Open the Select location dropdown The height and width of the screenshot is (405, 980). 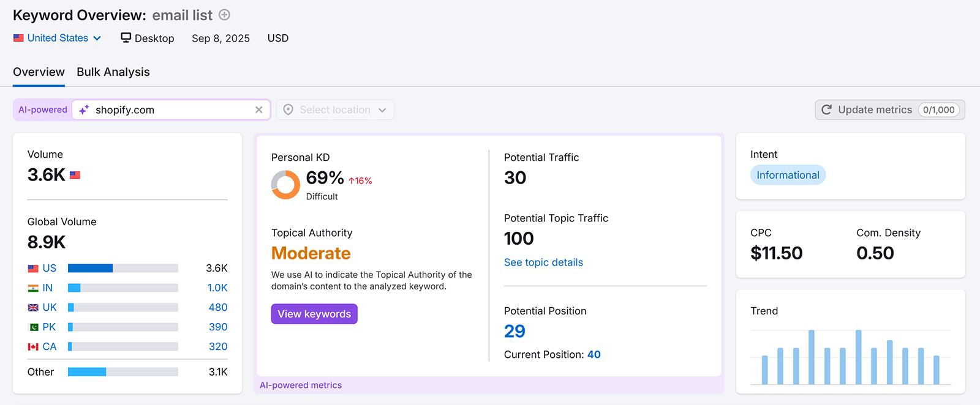point(334,110)
